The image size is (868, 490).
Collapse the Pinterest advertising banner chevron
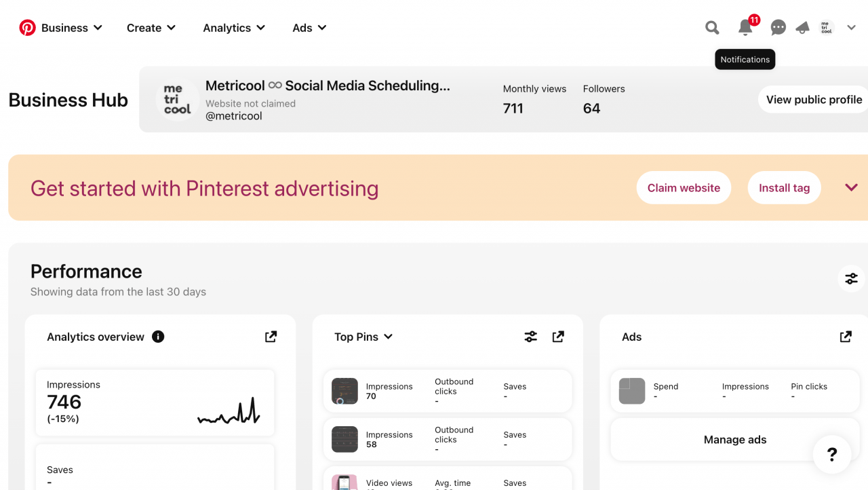(x=852, y=188)
